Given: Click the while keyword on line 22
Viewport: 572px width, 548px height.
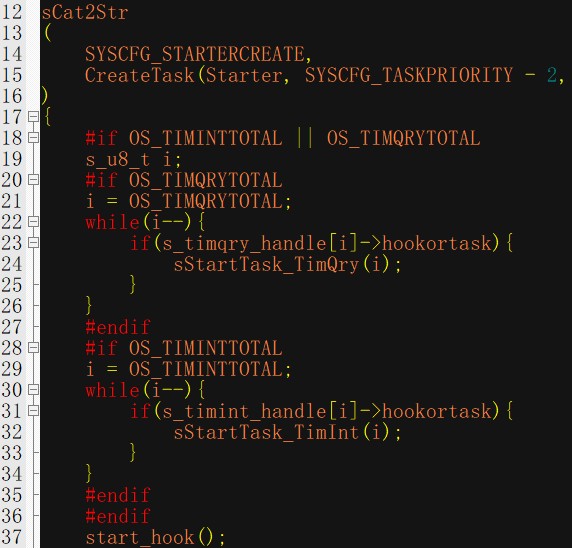Looking at the screenshot, I should [112, 223].
